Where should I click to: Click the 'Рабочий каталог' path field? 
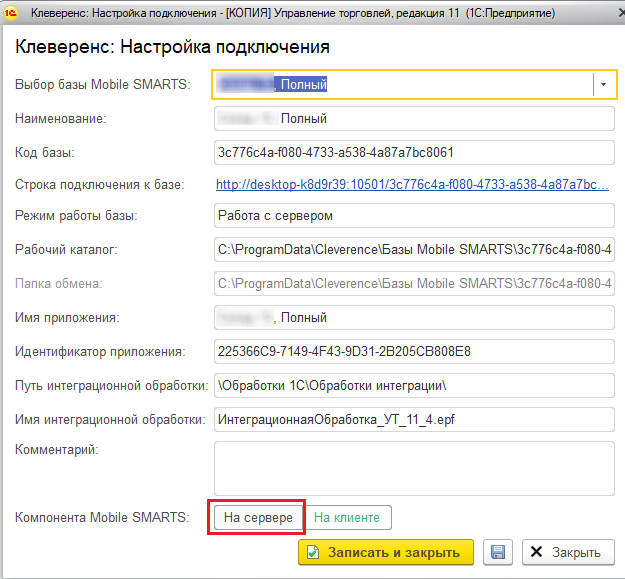tap(414, 249)
